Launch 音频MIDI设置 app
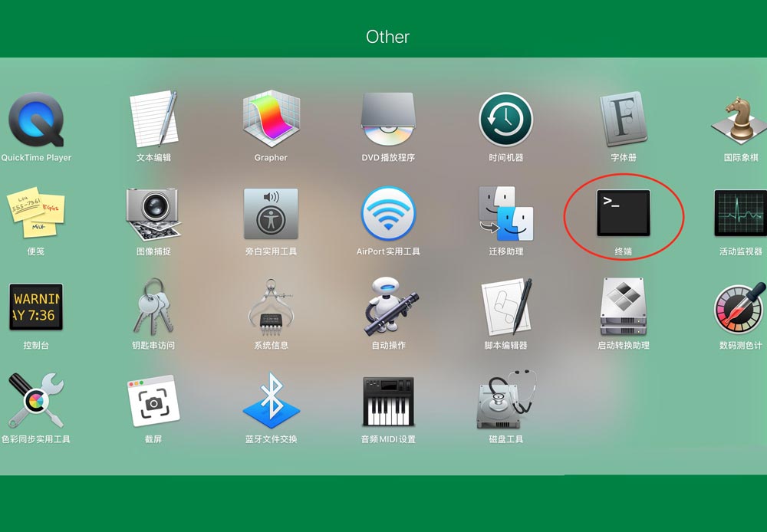Image resolution: width=767 pixels, height=532 pixels. [388, 401]
